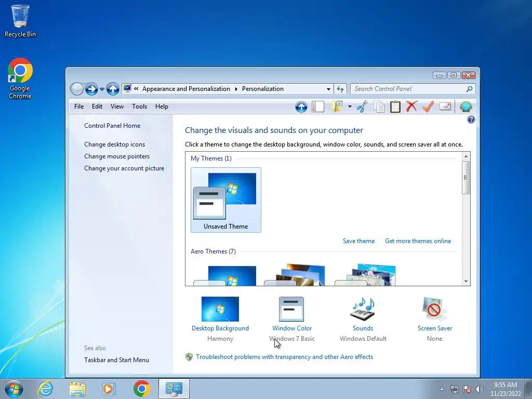Screen dimensions: 532x399
Task: Open Screen Saver settings icon
Action: tap(435, 309)
